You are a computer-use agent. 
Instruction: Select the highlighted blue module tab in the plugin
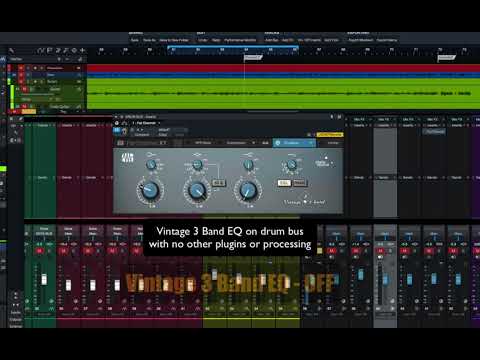294,143
